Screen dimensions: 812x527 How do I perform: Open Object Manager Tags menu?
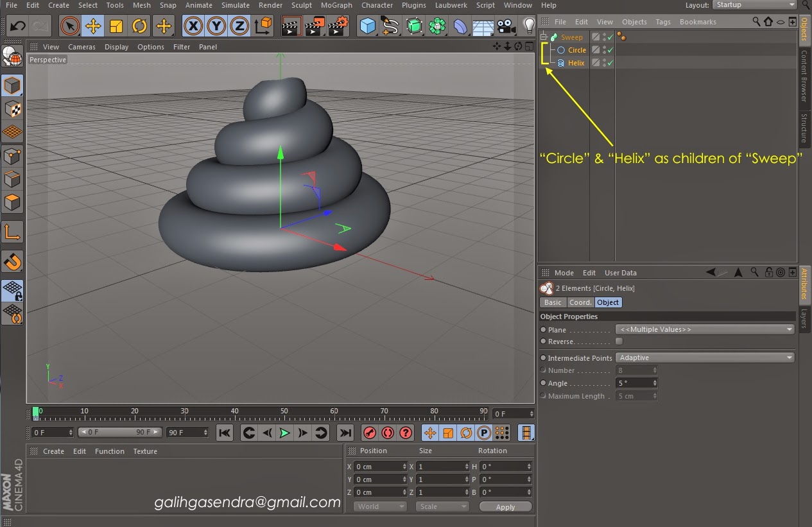663,22
